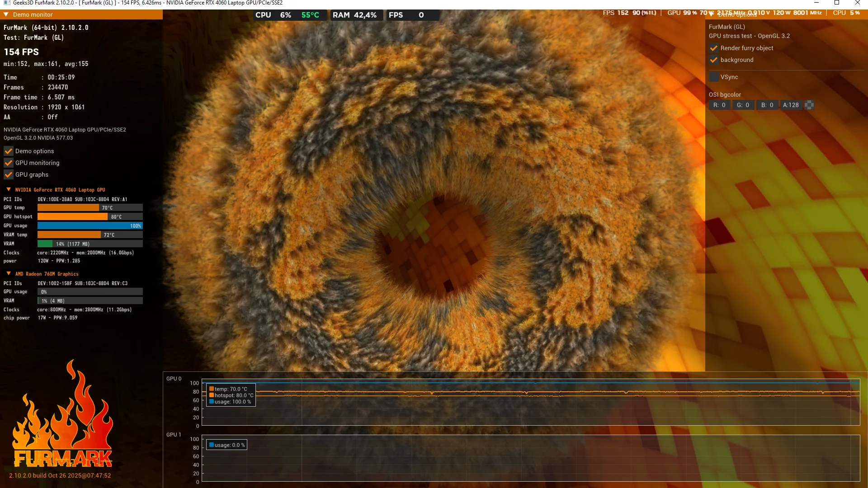This screenshot has height=488, width=868.
Task: Click the GPU 1 usage legend box
Action: (227, 445)
